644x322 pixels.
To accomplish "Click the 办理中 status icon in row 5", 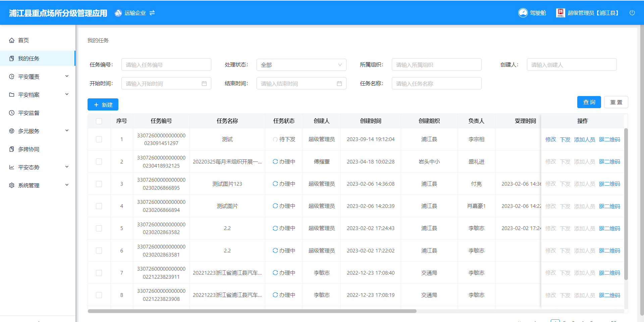I will coord(275,228).
